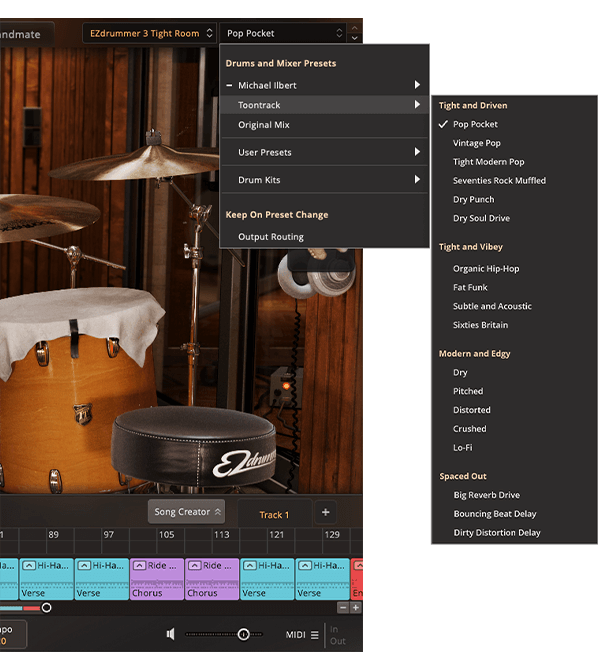Zoom in timeline with small plus icon

(x=355, y=607)
